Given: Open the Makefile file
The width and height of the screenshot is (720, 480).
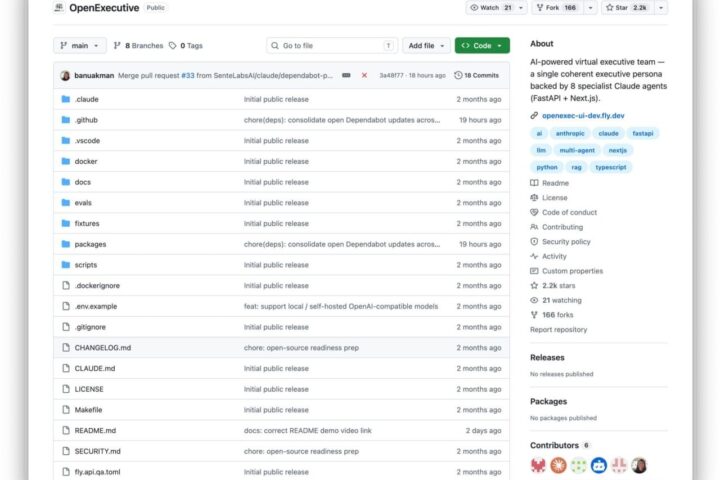Looking at the screenshot, I should (89, 409).
